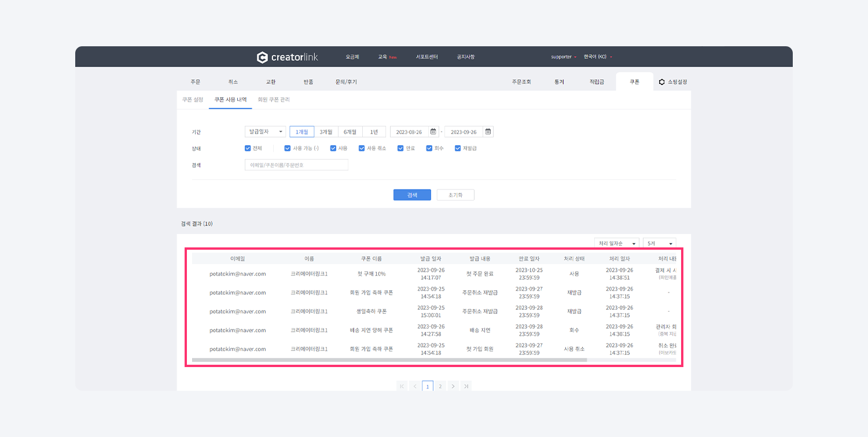The width and height of the screenshot is (868, 437).
Task: Go to results page 2
Action: 440,386
